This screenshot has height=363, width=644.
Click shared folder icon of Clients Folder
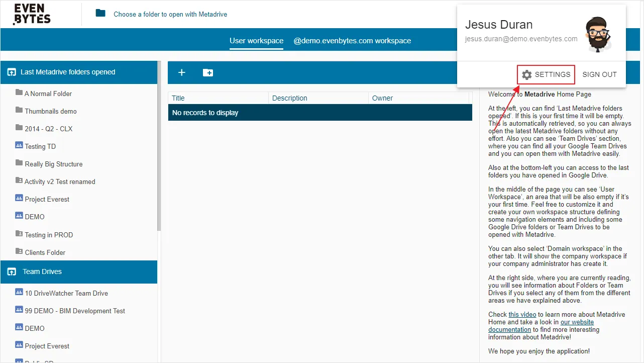tap(19, 252)
